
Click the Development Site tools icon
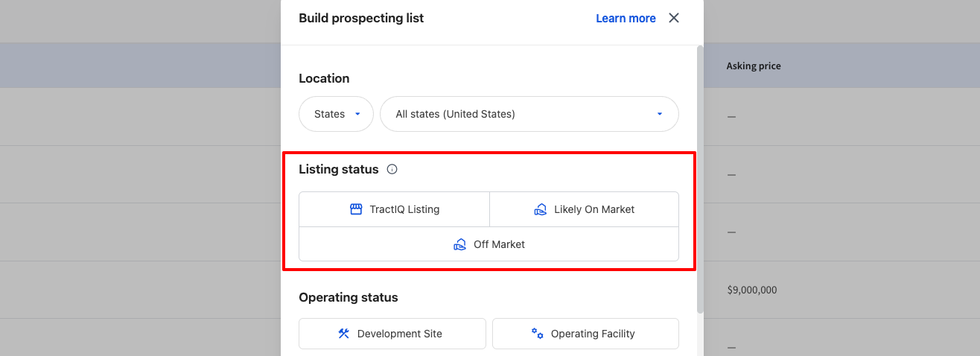tap(343, 334)
